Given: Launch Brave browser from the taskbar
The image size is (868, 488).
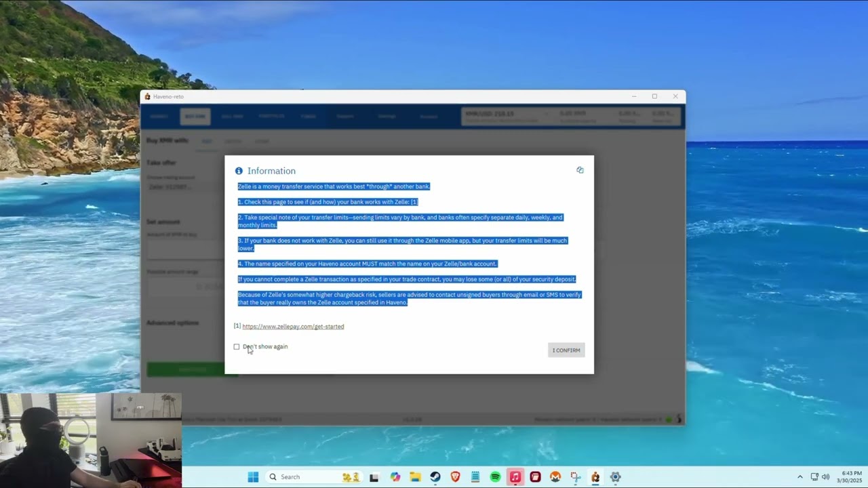Looking at the screenshot, I should pos(455,477).
